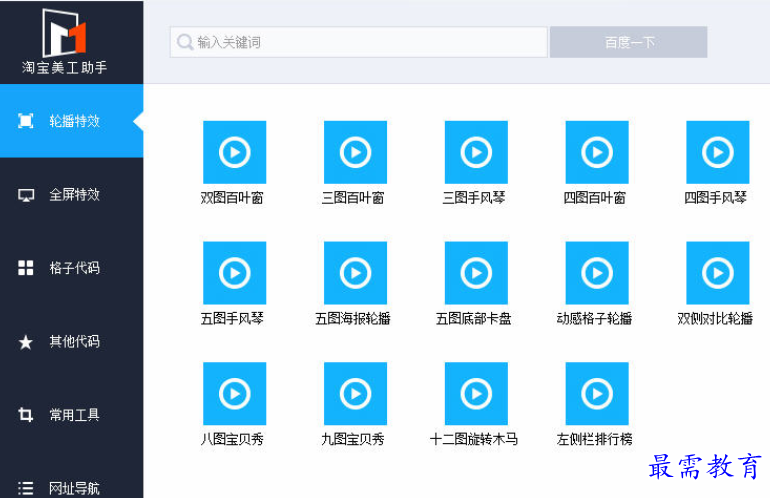Open the 三图手风琴 effect tile
Image resolution: width=770 pixels, height=498 pixels.
(476, 152)
